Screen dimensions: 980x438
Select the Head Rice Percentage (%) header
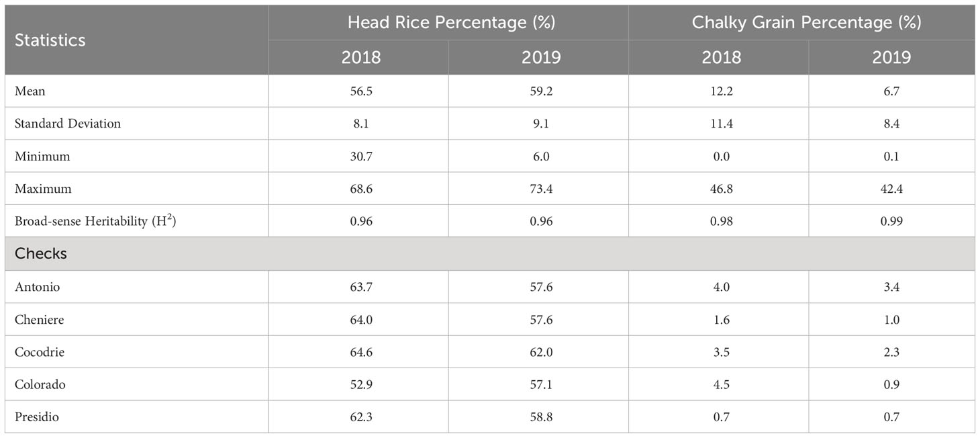(x=448, y=22)
